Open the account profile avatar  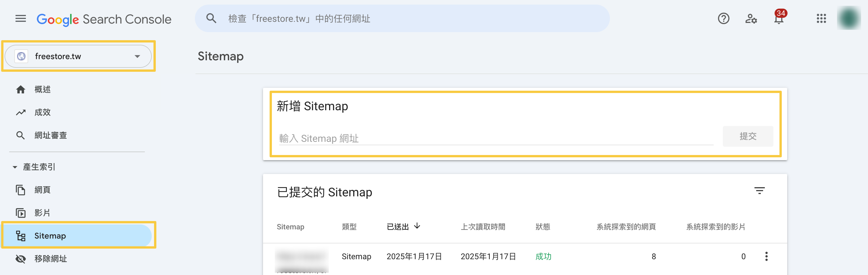coord(849,18)
